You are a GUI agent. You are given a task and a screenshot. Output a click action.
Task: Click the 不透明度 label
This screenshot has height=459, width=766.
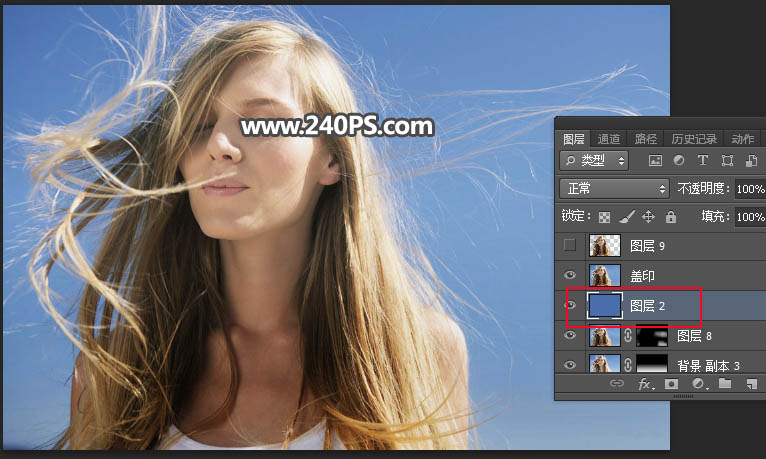point(703,188)
